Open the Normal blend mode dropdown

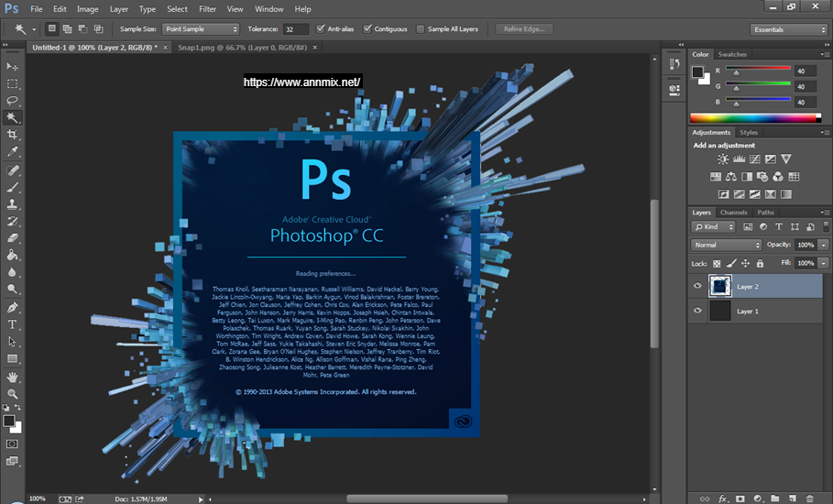click(726, 245)
